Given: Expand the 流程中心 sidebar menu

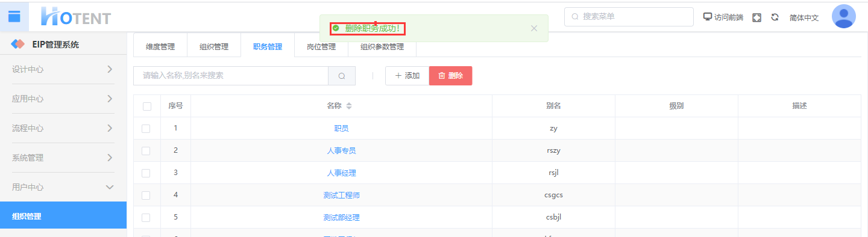Looking at the screenshot, I should [x=63, y=128].
